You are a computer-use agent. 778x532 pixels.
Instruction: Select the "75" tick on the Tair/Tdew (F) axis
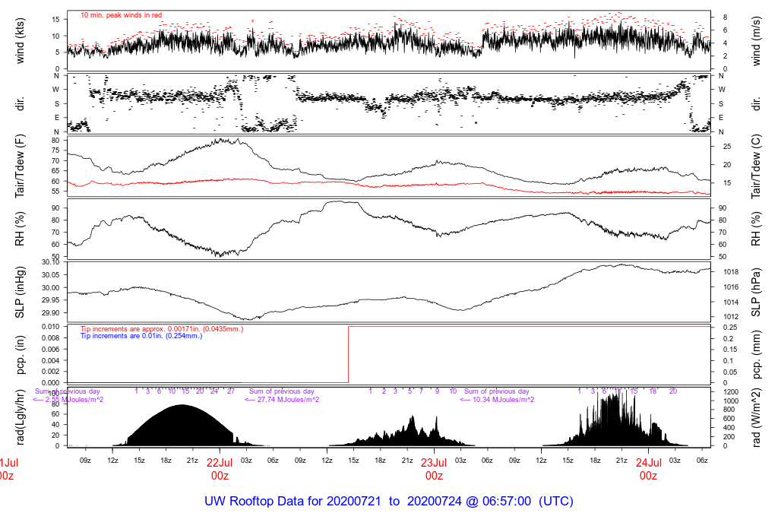tap(55, 150)
